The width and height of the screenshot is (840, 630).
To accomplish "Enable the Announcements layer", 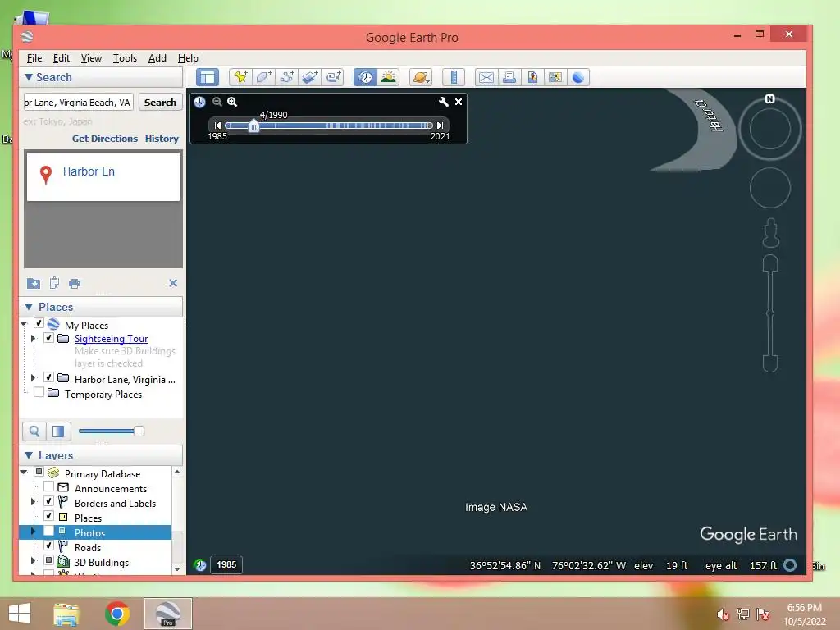I will [x=48, y=487].
